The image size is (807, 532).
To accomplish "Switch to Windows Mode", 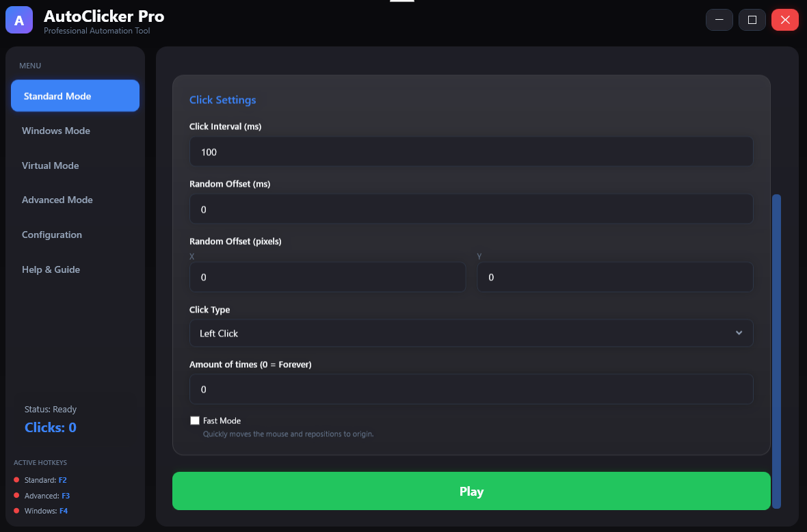I will coord(75,131).
